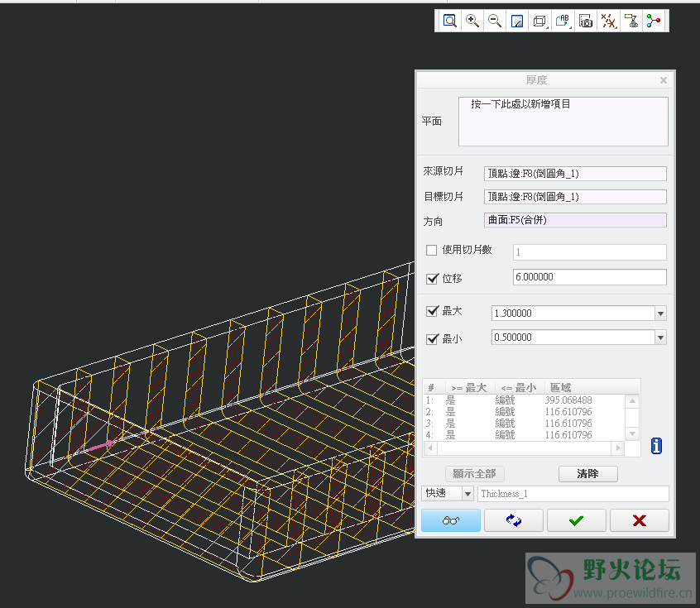Click the results list scroll-right arrow
This screenshot has width=700, height=608.
(618, 448)
